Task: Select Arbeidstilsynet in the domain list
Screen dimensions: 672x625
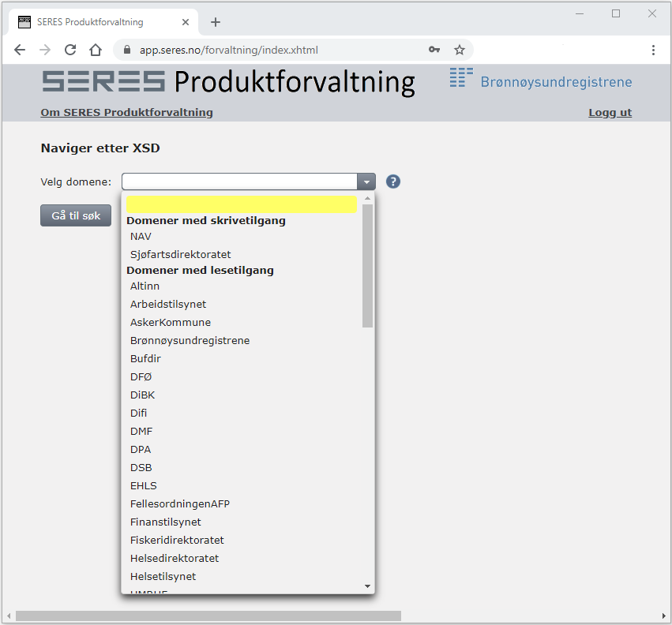Action: coord(242,304)
